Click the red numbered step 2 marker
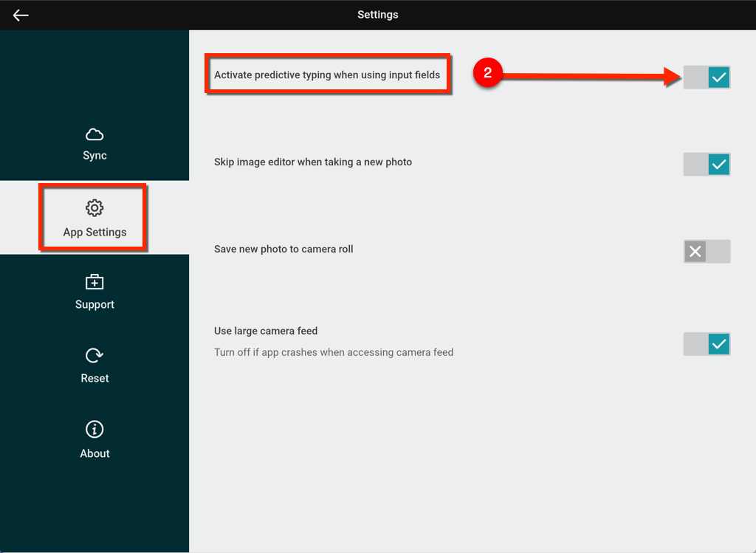 click(487, 74)
